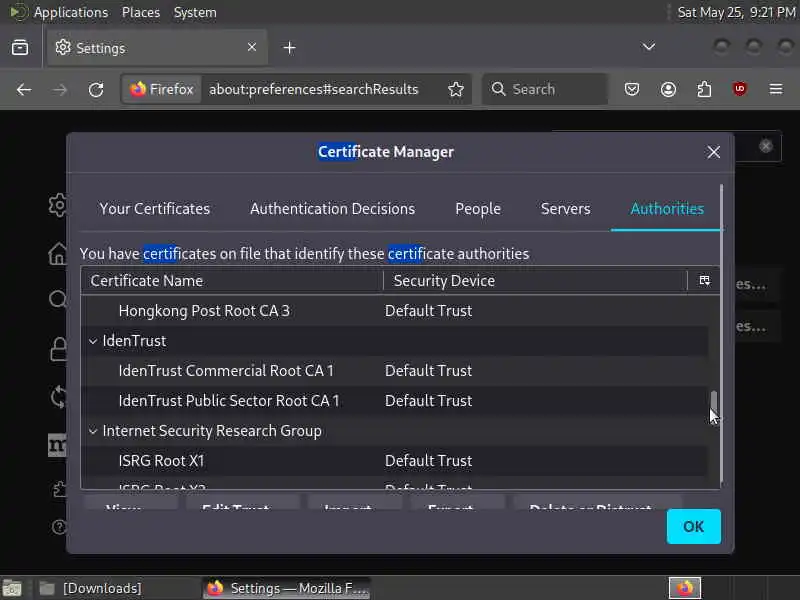Open the Extensions puzzle icon
The width and height of the screenshot is (800, 600).
[704, 89]
